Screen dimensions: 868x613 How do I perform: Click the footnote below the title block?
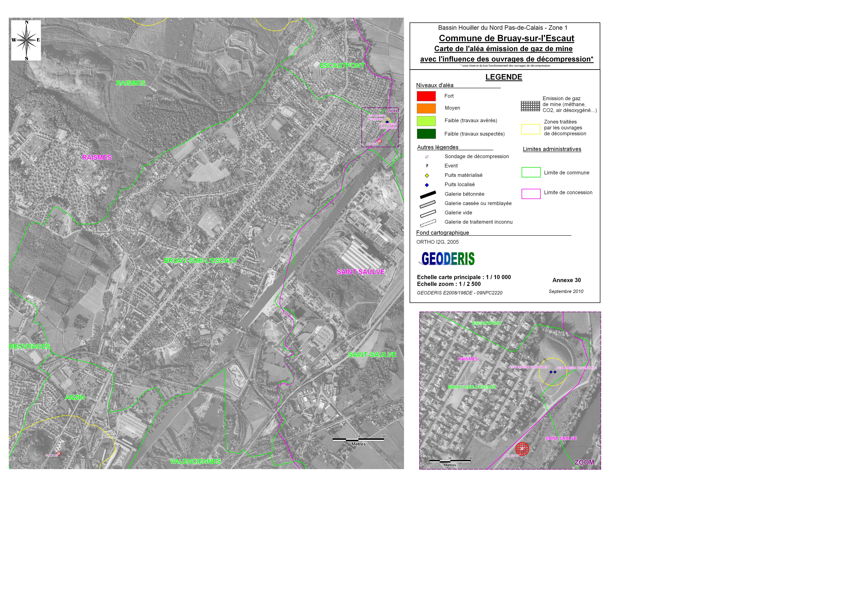[505, 66]
